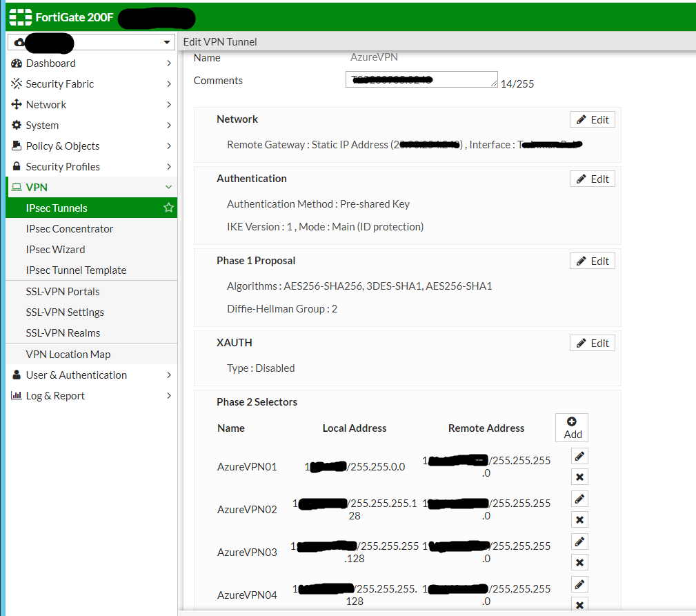
Task: Delete AzureVPN01 selector with X icon
Action: [x=579, y=477]
